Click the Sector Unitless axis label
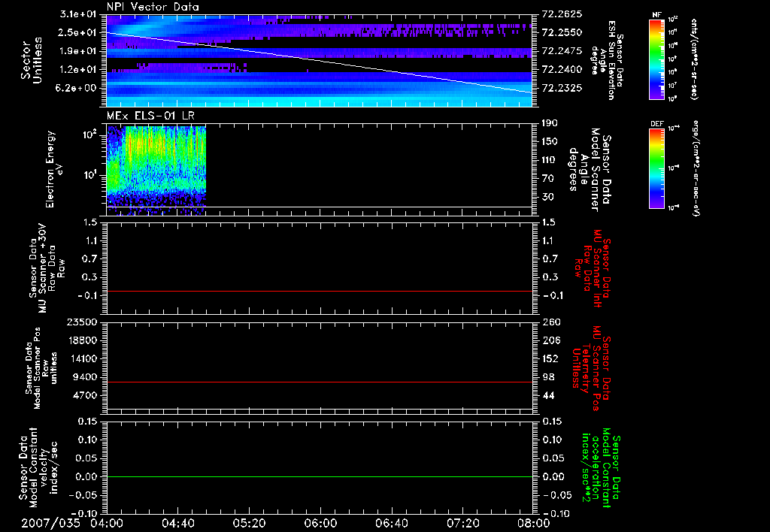The height and width of the screenshot is (532, 770). coord(32,60)
